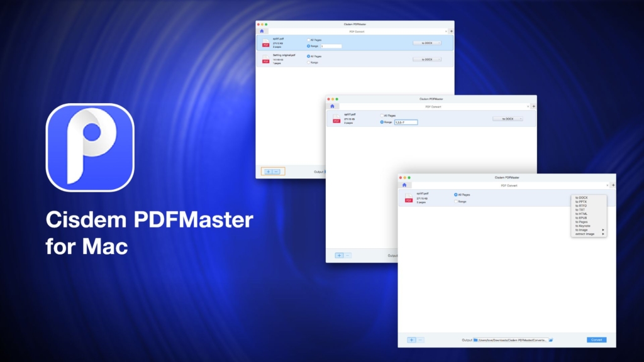
Task: Select All Pages for split1.pdf in the back window
Action: pyautogui.click(x=308, y=40)
